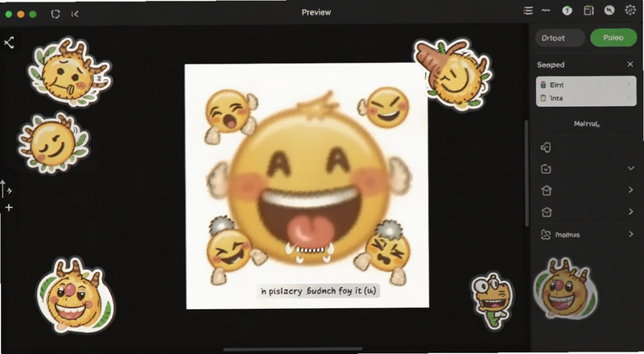This screenshot has width=644, height=354.
Task: Open the chevron on the Tnta row
Action: (629, 98)
